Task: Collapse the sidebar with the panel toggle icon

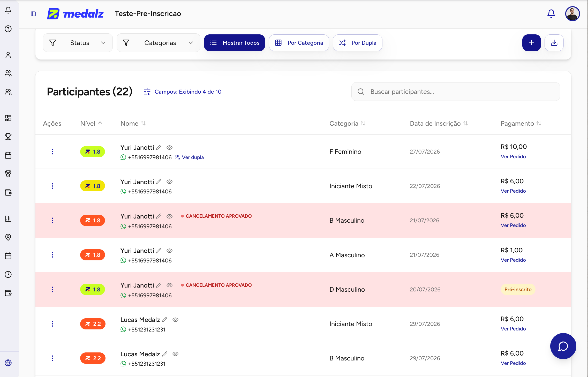Action: click(x=33, y=14)
